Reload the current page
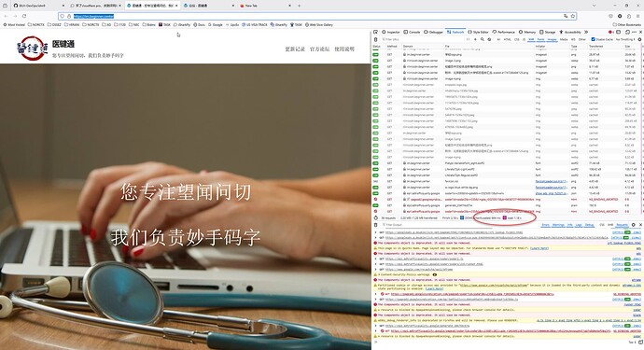Screen dimensions: 644x350 24,16
